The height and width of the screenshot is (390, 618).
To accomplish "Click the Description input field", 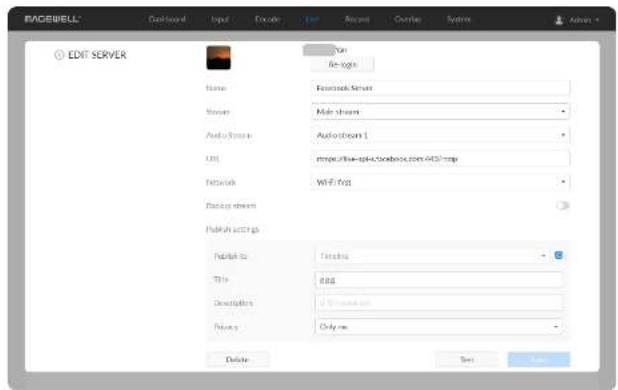I will click(x=439, y=303).
